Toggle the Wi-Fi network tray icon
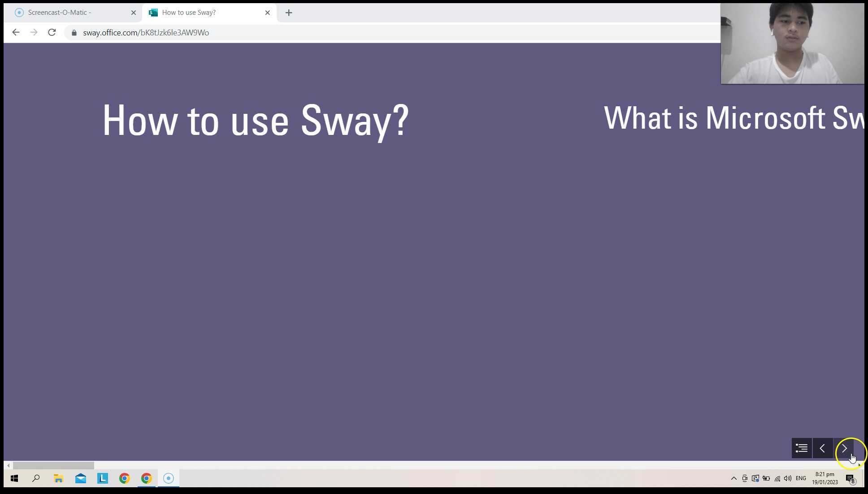 click(x=777, y=478)
